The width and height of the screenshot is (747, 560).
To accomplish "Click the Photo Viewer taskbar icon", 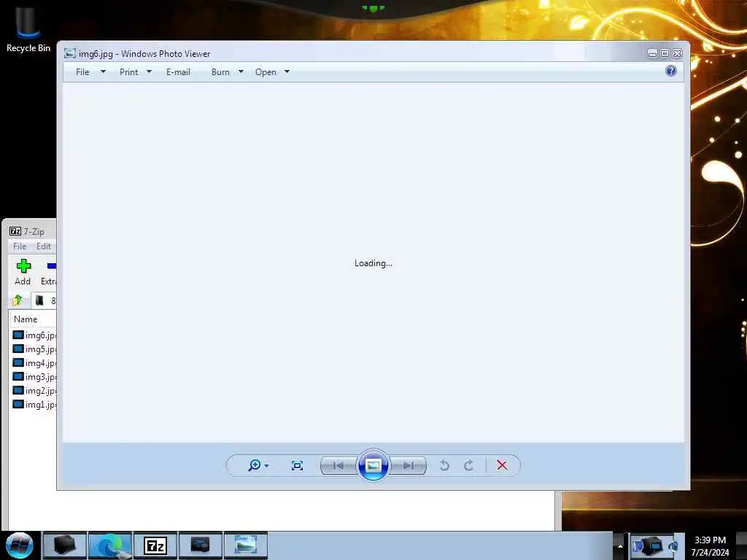I will [246, 545].
